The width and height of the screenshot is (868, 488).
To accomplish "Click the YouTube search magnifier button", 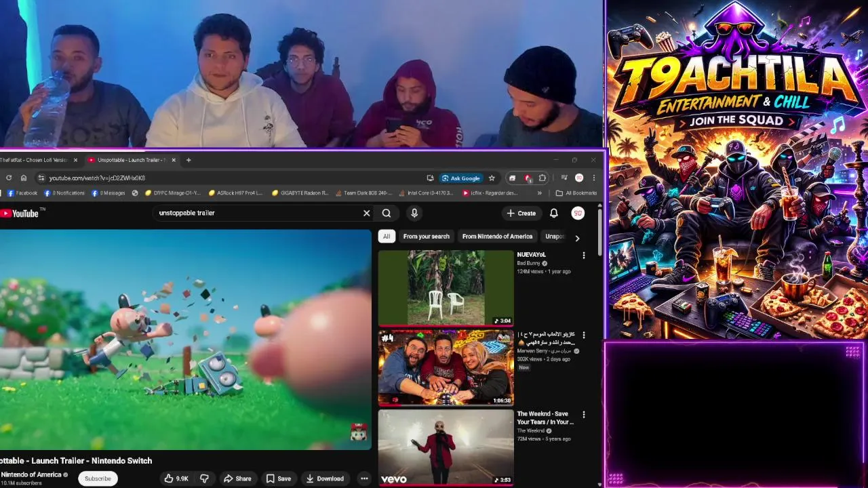I will (387, 213).
